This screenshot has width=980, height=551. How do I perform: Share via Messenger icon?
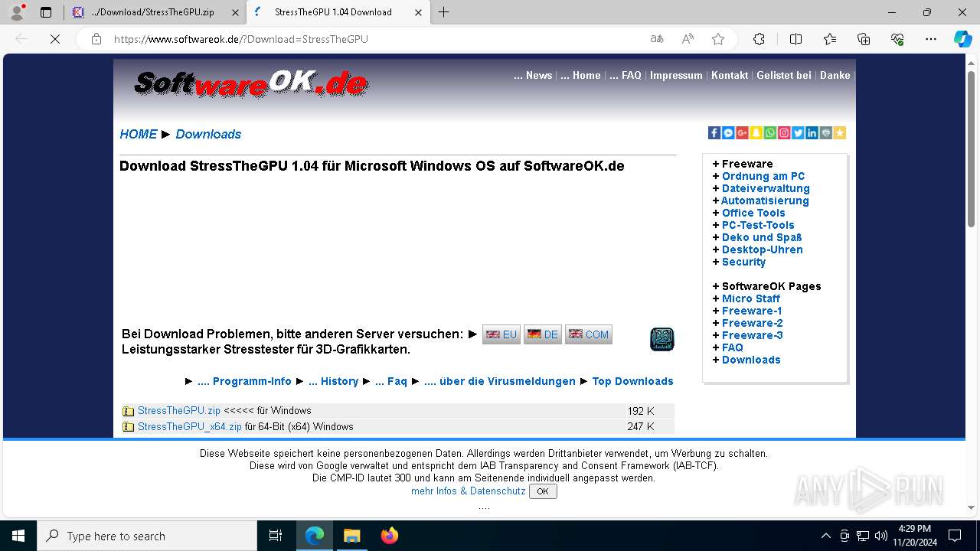pyautogui.click(x=728, y=133)
